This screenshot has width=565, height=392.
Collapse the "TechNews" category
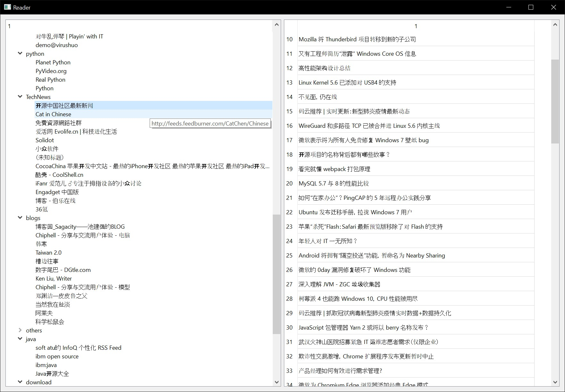20,96
